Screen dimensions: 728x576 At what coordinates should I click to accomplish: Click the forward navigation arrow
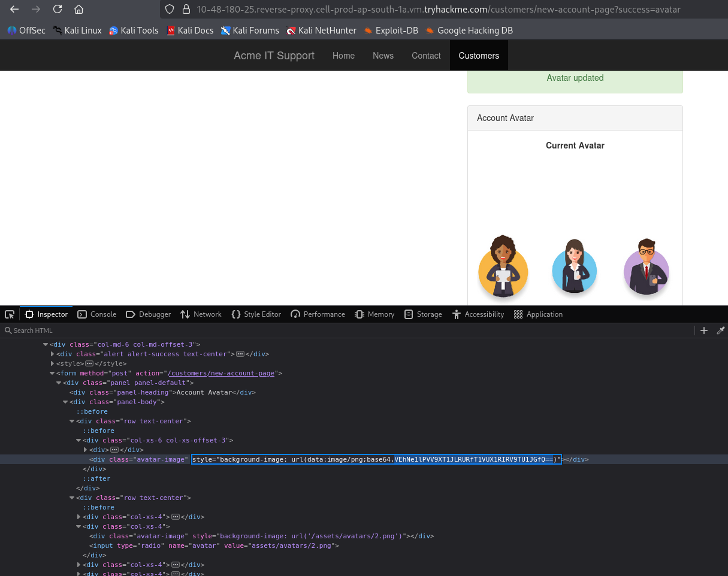point(35,9)
